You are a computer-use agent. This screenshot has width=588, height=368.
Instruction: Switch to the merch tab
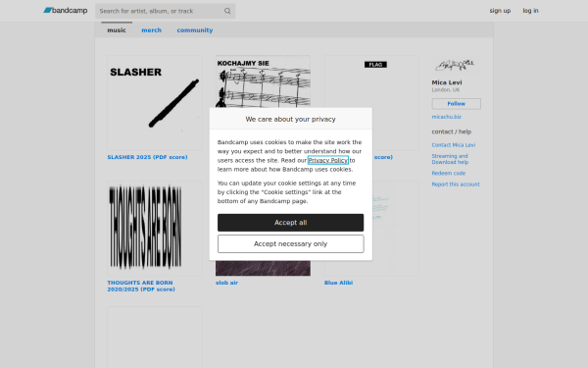pos(152,30)
